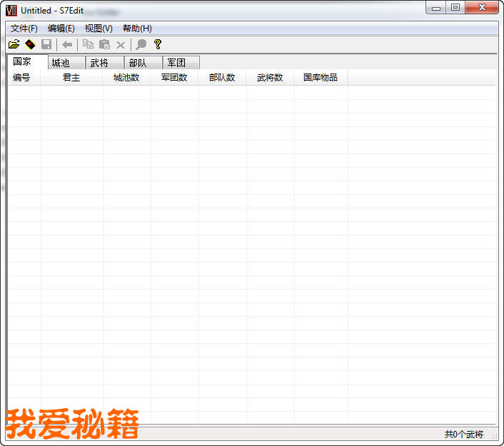Open the 帮助(H) menu

click(x=137, y=29)
